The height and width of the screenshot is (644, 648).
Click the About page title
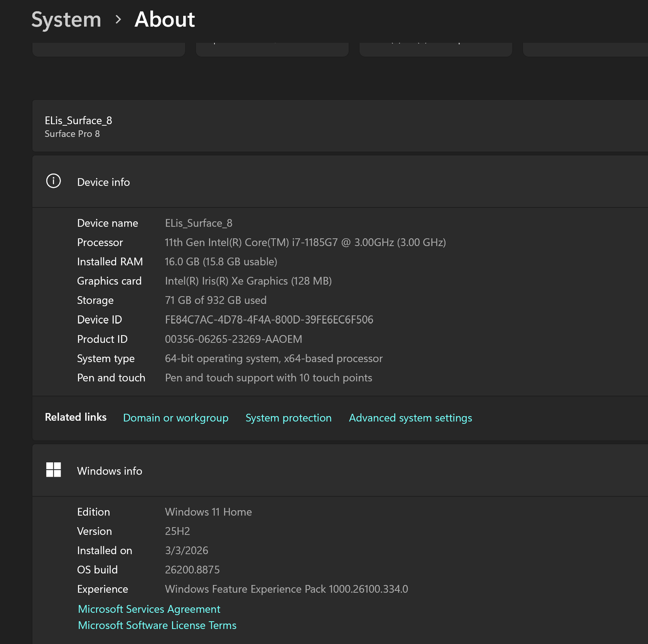point(165,19)
